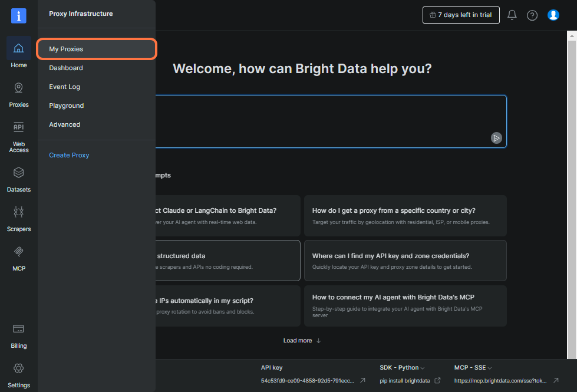Screen dimensions: 577x392
Task: Expand the MCP - SSE dropdown
Action: pyautogui.click(x=473, y=368)
